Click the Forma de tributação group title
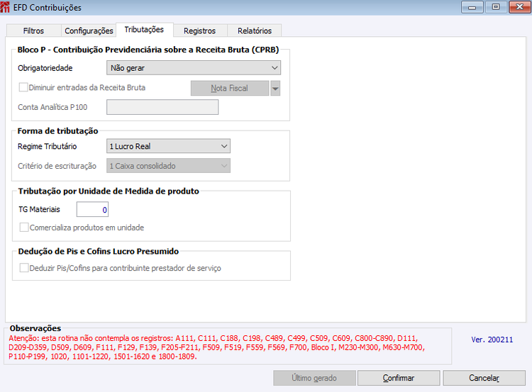Viewport: 532px width, 392px height. [x=57, y=131]
